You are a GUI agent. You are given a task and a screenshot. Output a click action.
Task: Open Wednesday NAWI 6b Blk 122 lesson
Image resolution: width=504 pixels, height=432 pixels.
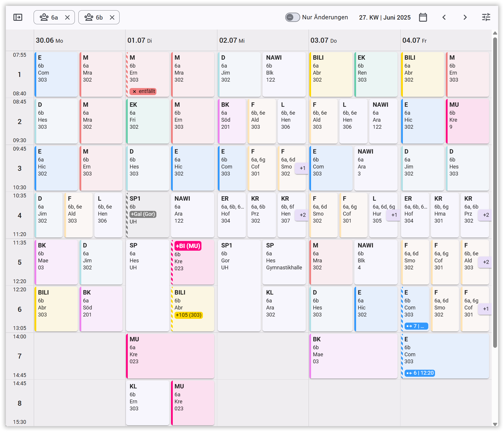(284, 74)
